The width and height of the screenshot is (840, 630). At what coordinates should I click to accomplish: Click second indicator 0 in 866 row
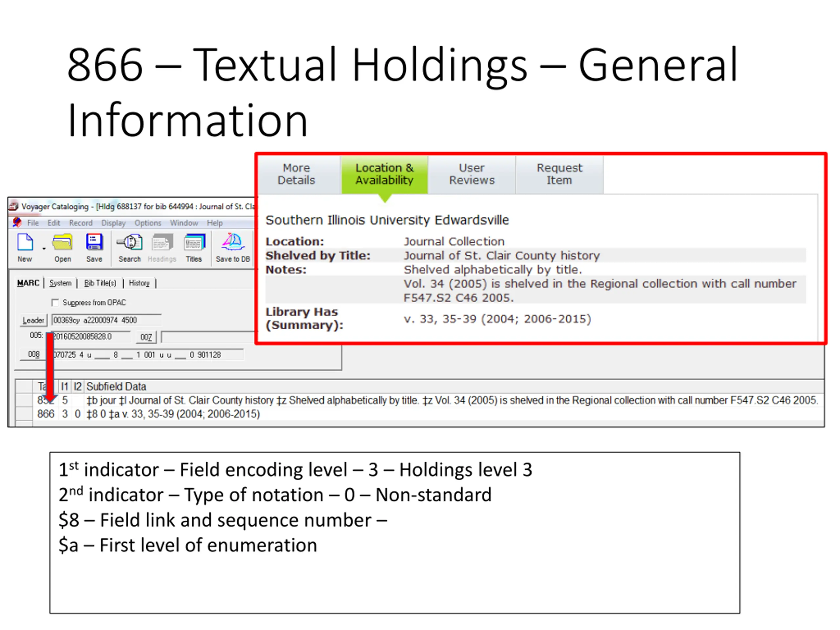(x=77, y=413)
